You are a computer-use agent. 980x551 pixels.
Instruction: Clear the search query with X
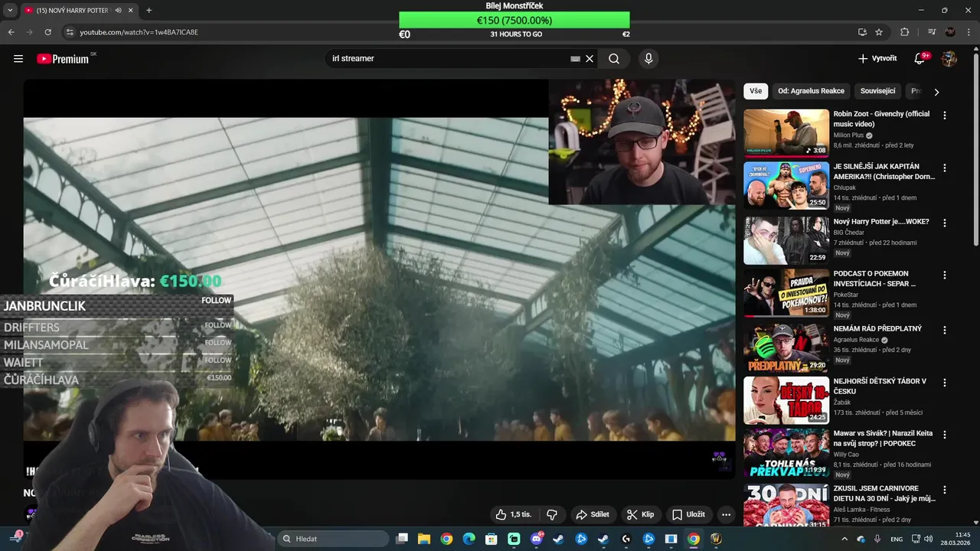pyautogui.click(x=590, y=58)
